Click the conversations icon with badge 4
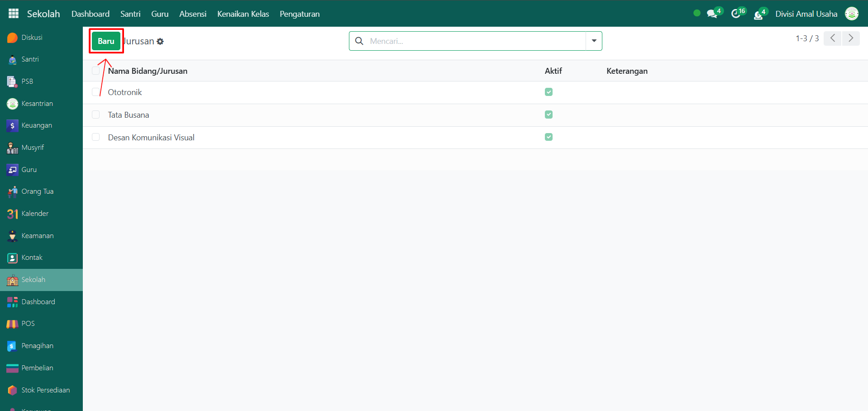The image size is (868, 411). pyautogui.click(x=712, y=14)
